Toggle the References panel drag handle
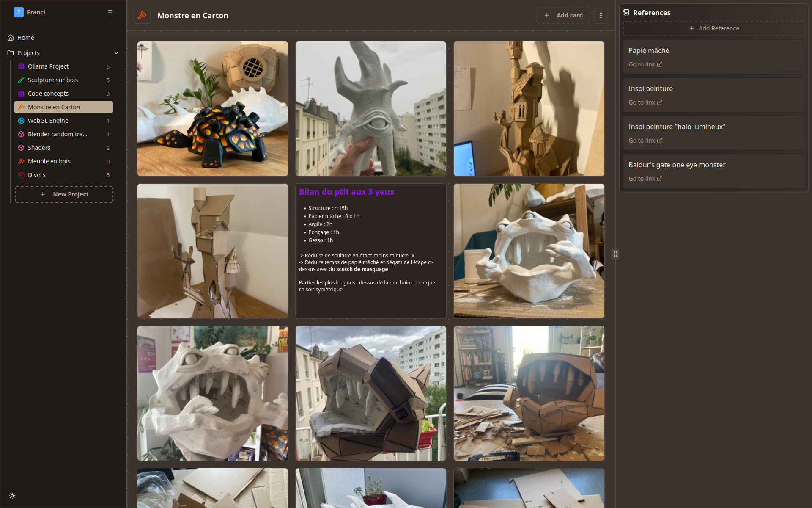 [615, 254]
